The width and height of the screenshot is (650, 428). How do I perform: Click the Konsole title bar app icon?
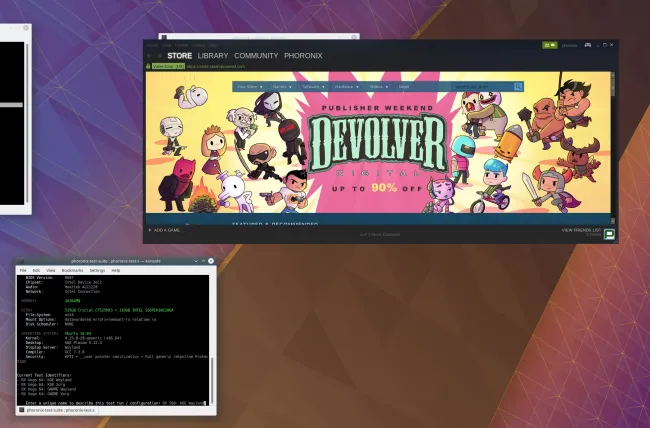tap(22, 261)
